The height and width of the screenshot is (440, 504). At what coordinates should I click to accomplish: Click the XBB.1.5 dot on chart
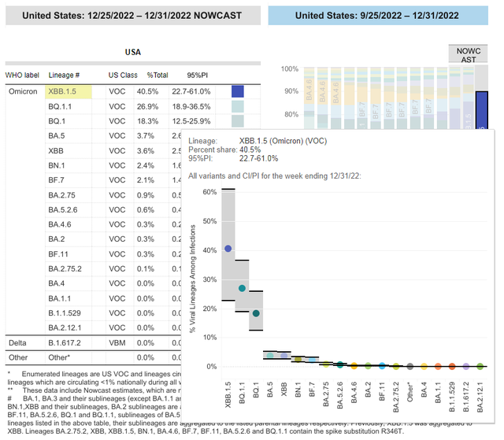tap(228, 249)
